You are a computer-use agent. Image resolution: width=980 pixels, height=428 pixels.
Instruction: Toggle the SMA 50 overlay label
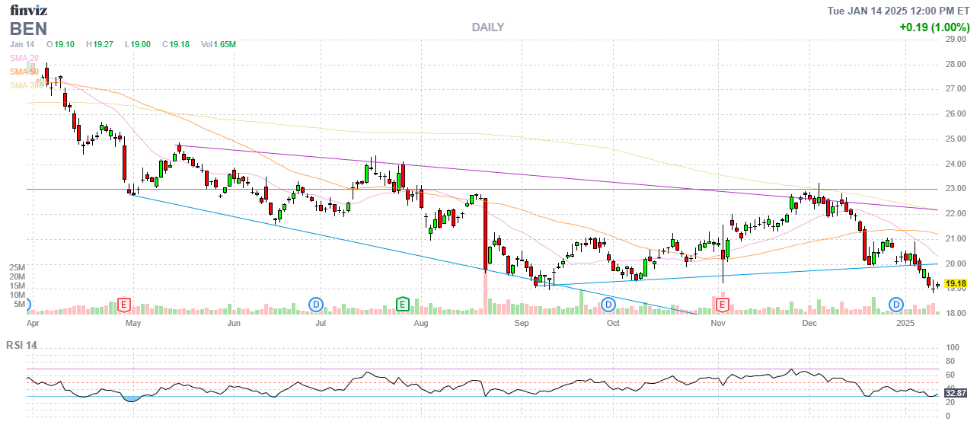[x=24, y=72]
